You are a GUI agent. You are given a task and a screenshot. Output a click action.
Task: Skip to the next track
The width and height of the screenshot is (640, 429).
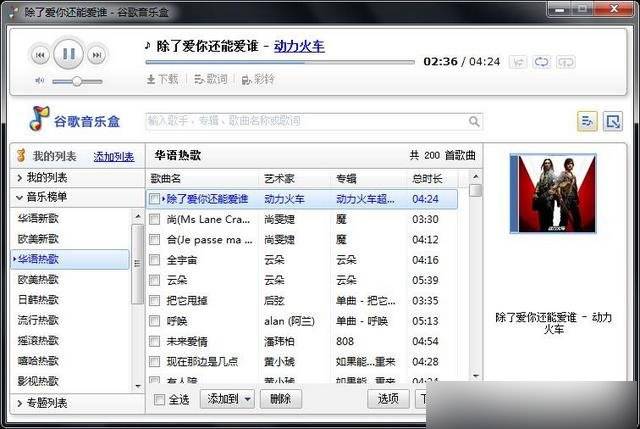coord(97,55)
